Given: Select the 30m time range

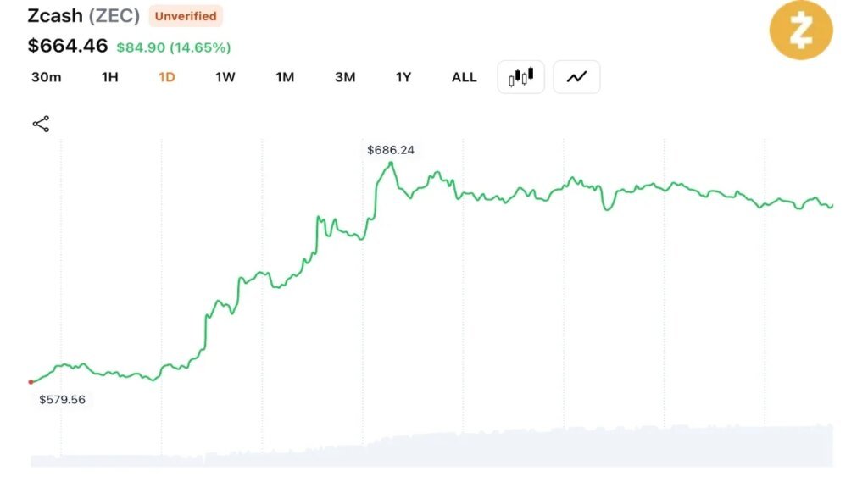Looking at the screenshot, I should [46, 77].
